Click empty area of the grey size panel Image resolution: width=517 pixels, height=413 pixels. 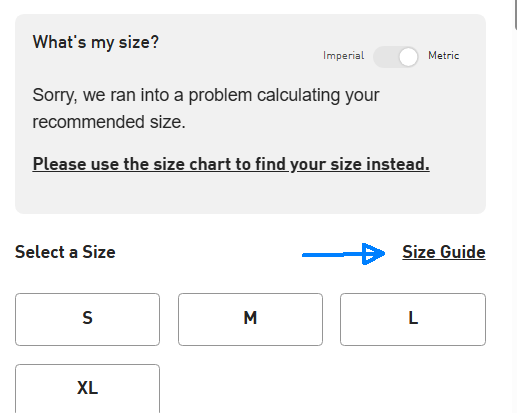(x=250, y=195)
